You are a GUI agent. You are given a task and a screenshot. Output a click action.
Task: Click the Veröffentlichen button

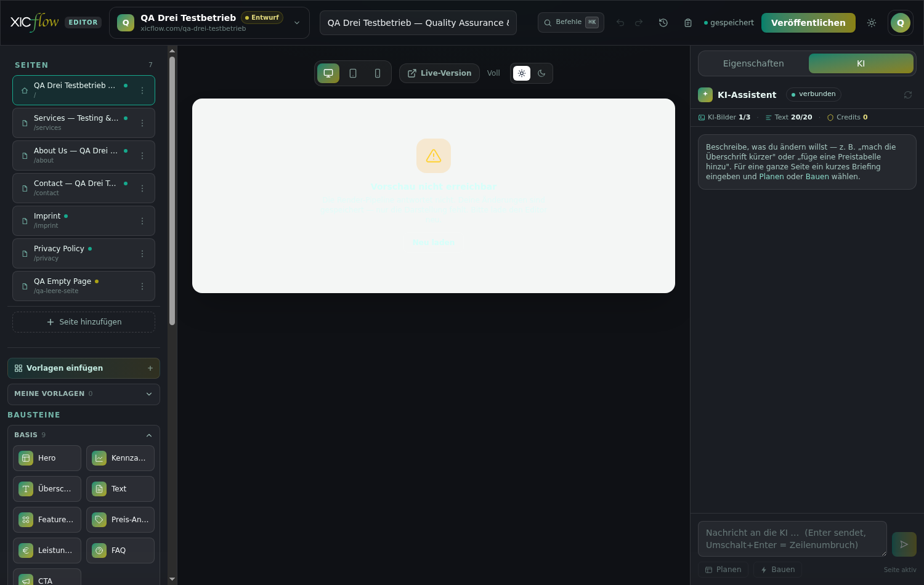(x=808, y=23)
